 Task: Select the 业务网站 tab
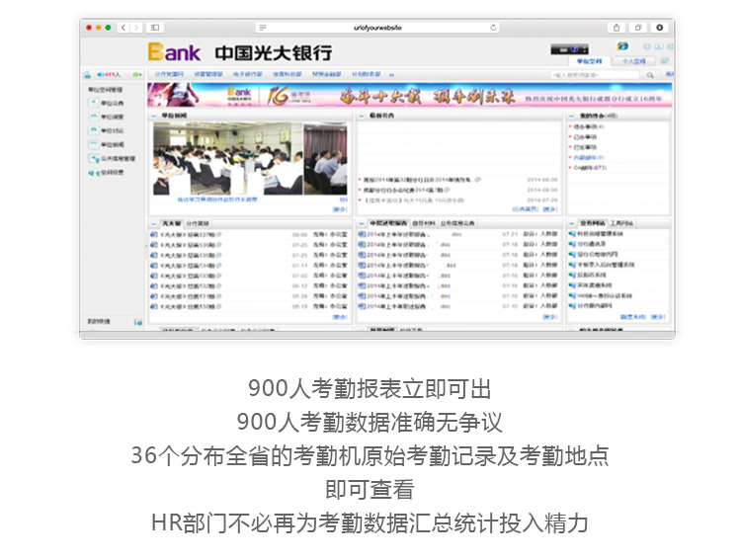pyautogui.click(x=593, y=223)
